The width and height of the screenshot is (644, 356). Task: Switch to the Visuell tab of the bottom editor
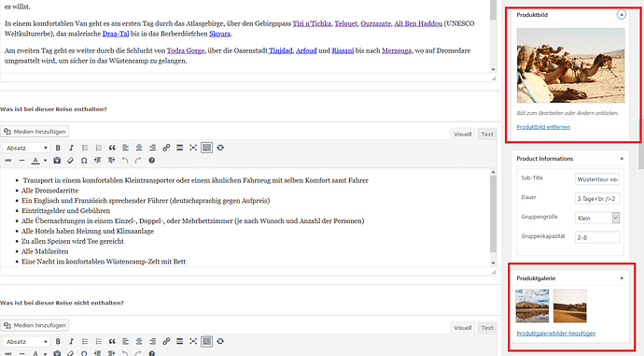point(462,328)
